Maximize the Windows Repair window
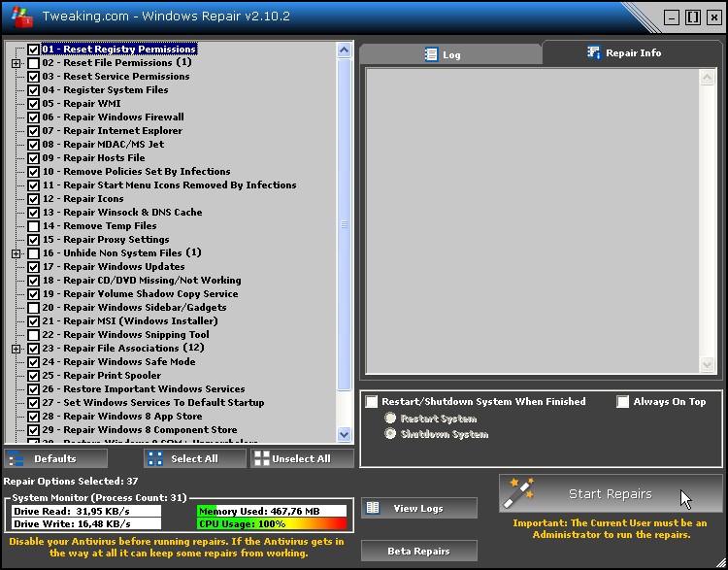This screenshot has width=728, height=570. [693, 17]
